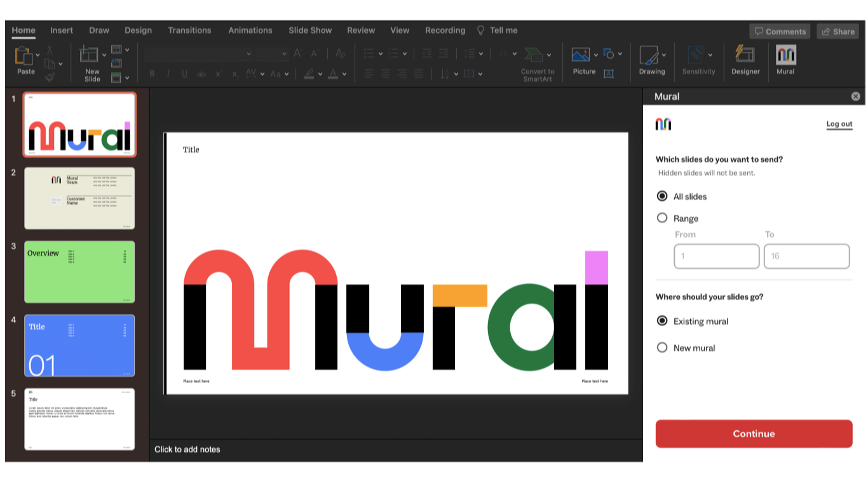This screenshot has width=868, height=488.
Task: Open the Shapes dropdown arrow
Action: 620,55
